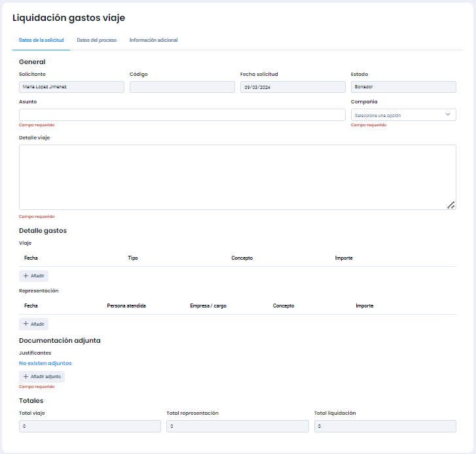476x454 pixels.
Task: Select the Fecha solicitud date field
Action: (292, 87)
